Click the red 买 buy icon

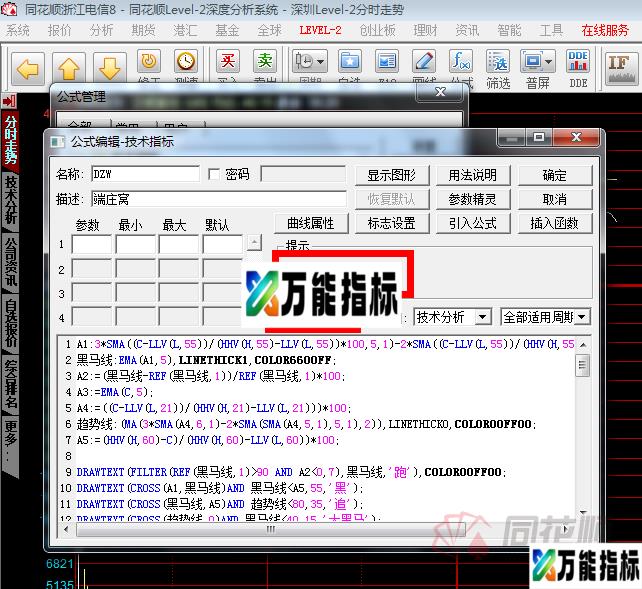pyautogui.click(x=228, y=62)
